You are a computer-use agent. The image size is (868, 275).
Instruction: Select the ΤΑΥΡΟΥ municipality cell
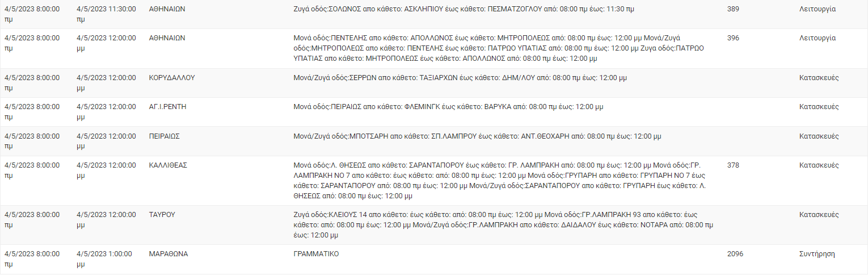[162, 215]
